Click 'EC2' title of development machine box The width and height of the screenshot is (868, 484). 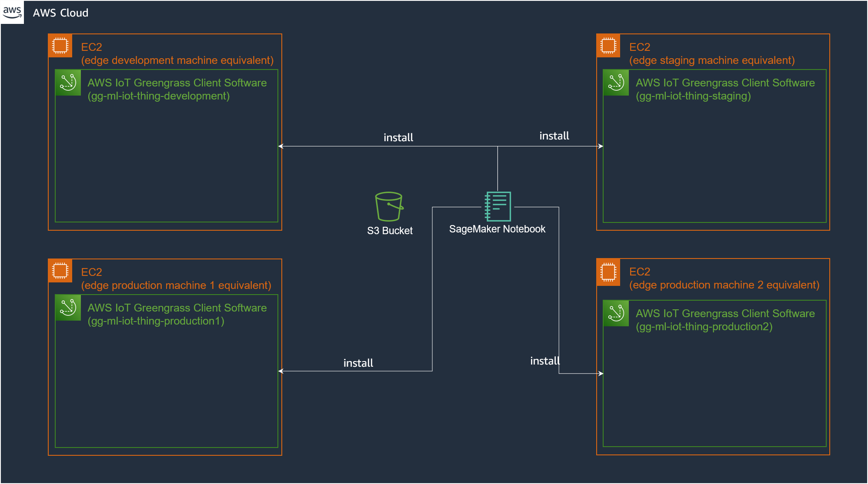tap(91, 47)
